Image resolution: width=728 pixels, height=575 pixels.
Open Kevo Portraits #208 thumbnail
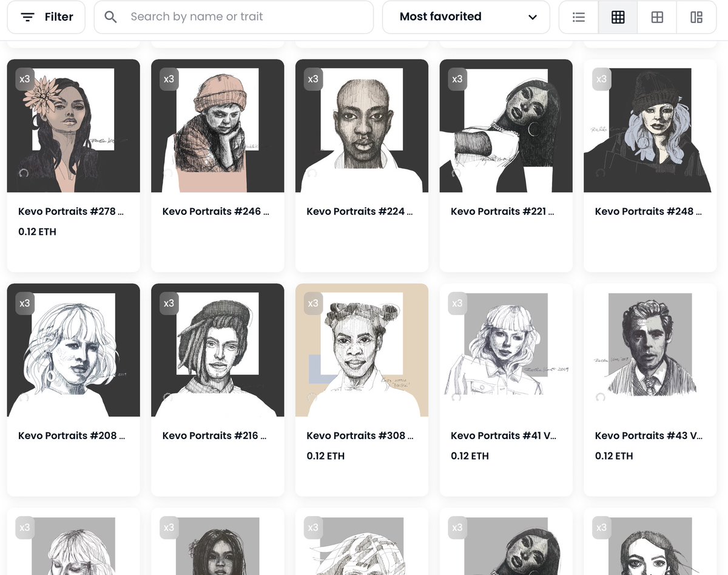click(x=73, y=350)
